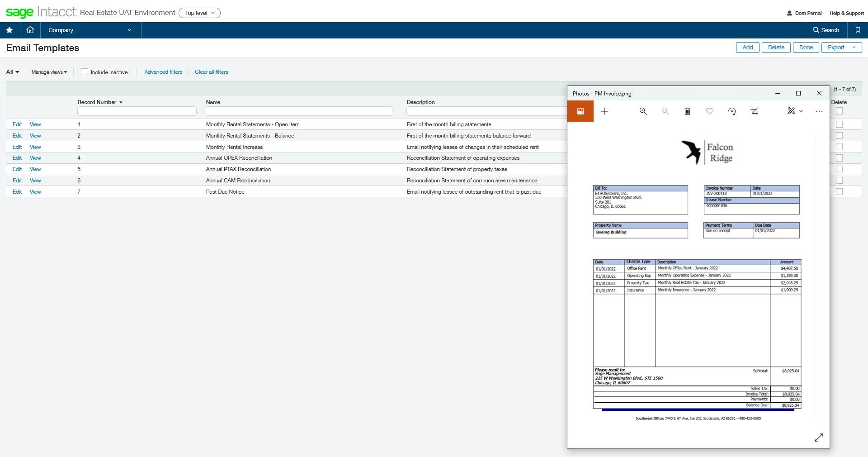Image resolution: width=868 pixels, height=457 pixels.
Task: Open the Photos see more ellipsis menu
Action: coord(819,111)
